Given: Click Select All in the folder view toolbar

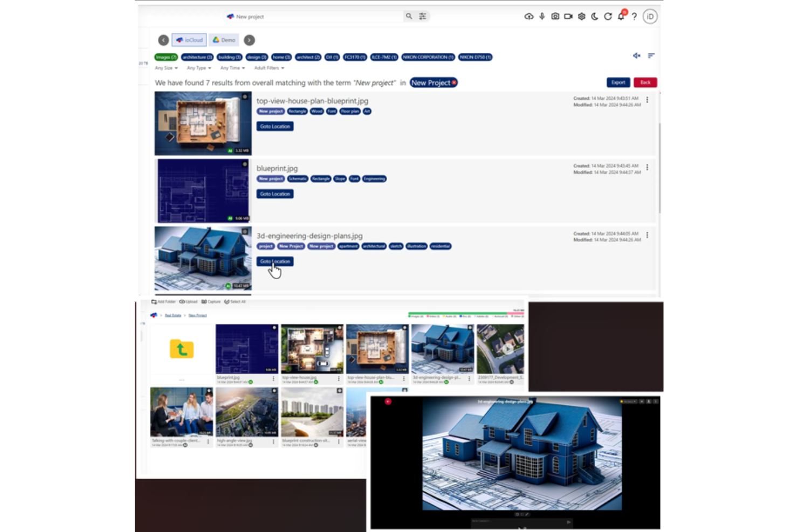Looking at the screenshot, I should (x=235, y=302).
